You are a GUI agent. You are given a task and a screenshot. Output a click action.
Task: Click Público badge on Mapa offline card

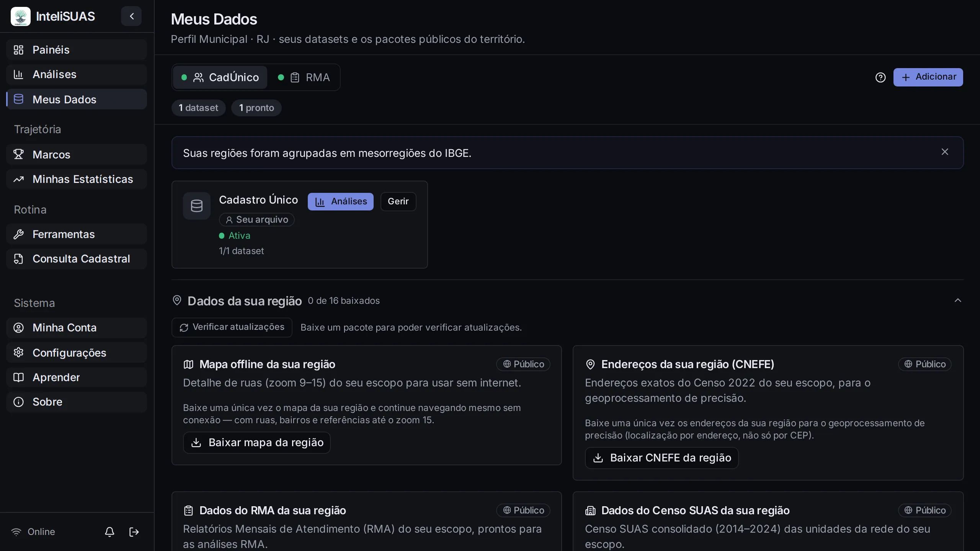(x=523, y=364)
